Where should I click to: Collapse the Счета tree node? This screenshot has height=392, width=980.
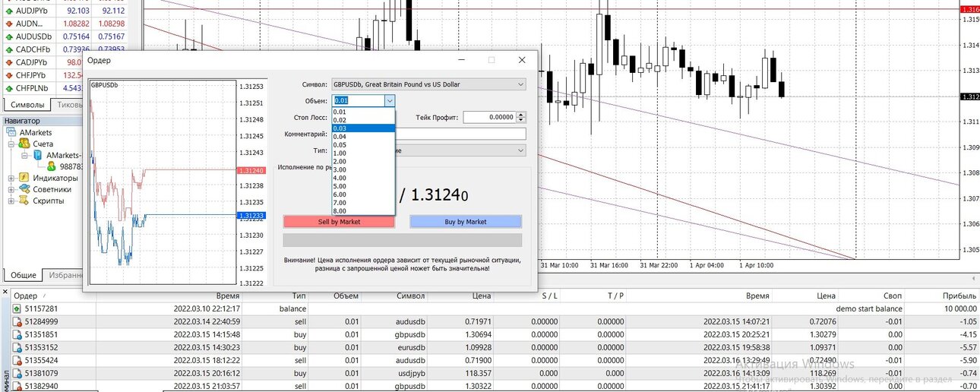[x=11, y=144]
